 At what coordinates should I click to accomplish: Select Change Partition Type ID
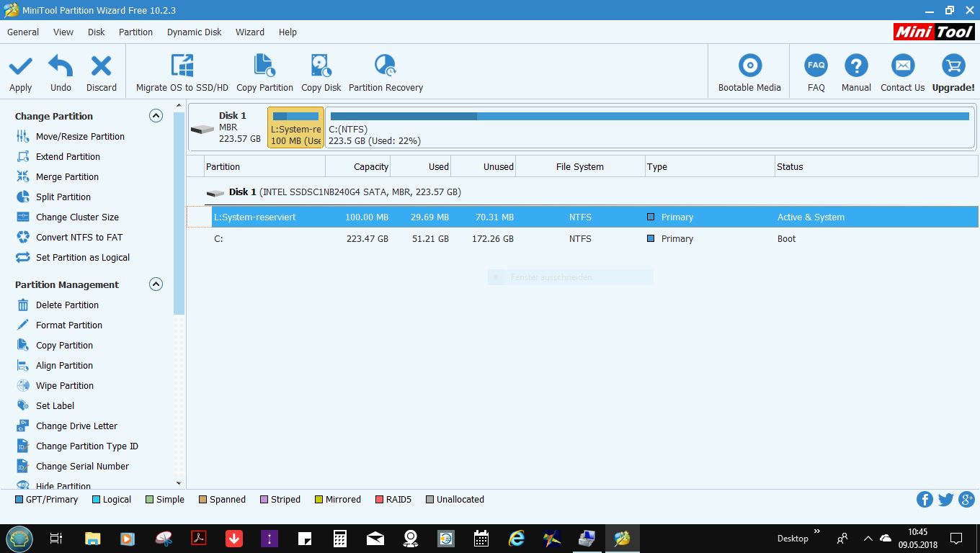click(x=87, y=446)
